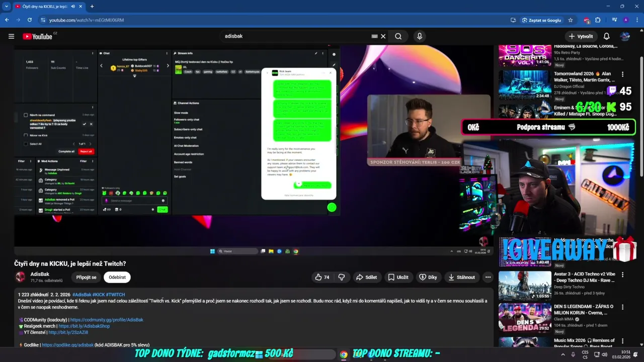The width and height of the screenshot is (644, 362).
Task: Bookmark this page with the star
Action: click(x=571, y=20)
